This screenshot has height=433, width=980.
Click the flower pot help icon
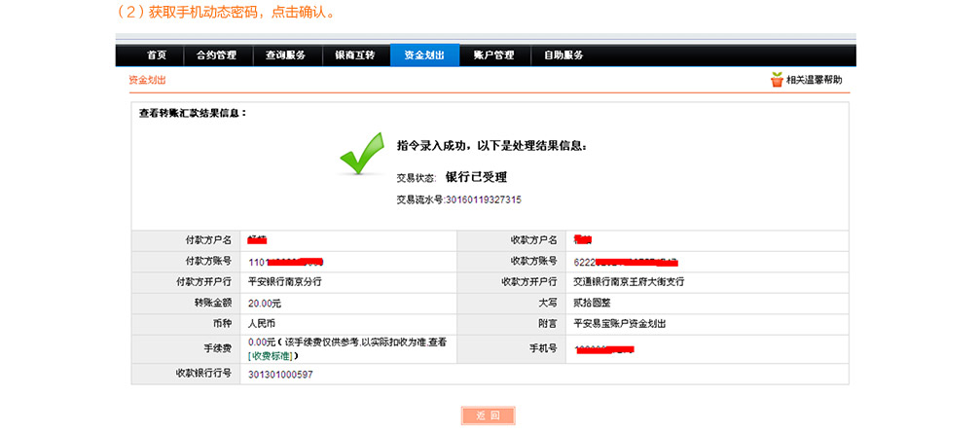(x=777, y=80)
